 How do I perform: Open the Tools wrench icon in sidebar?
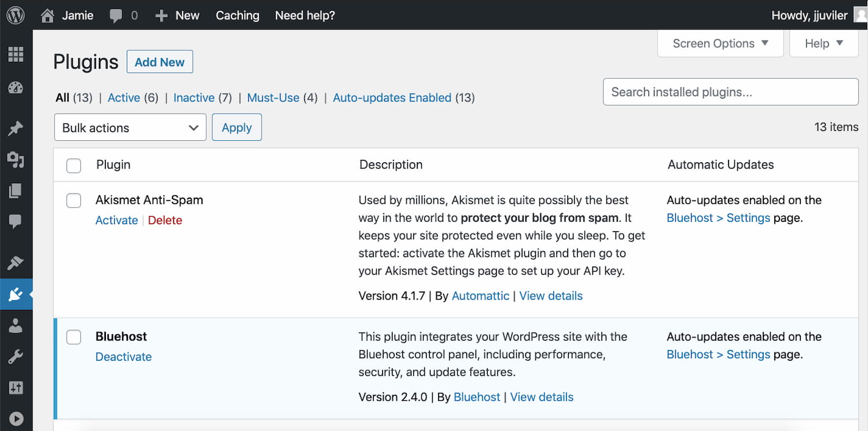click(16, 357)
